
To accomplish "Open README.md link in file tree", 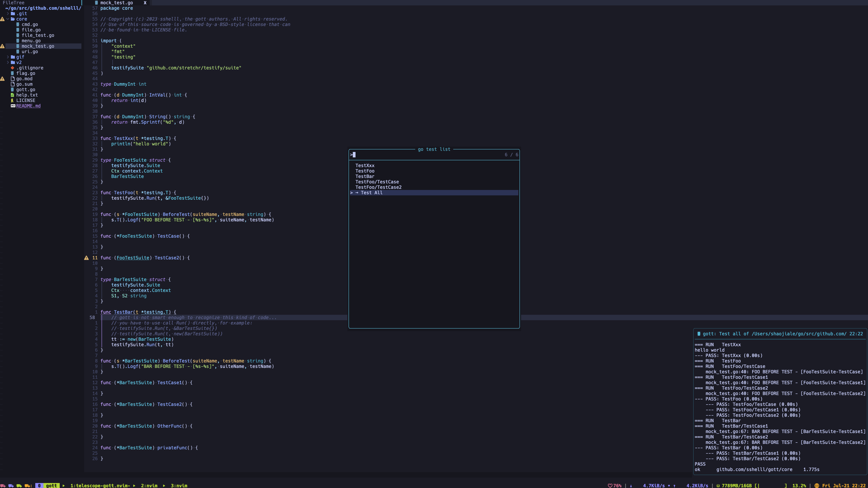I will 28,106.
